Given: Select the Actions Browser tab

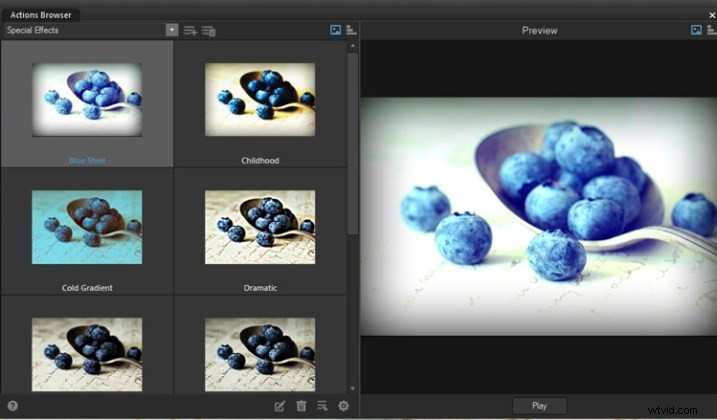Looking at the screenshot, I should click(x=41, y=15).
